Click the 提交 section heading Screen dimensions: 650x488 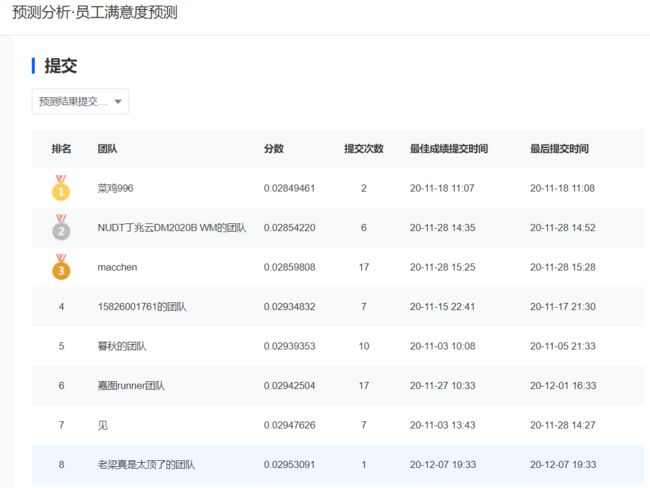[x=61, y=66]
